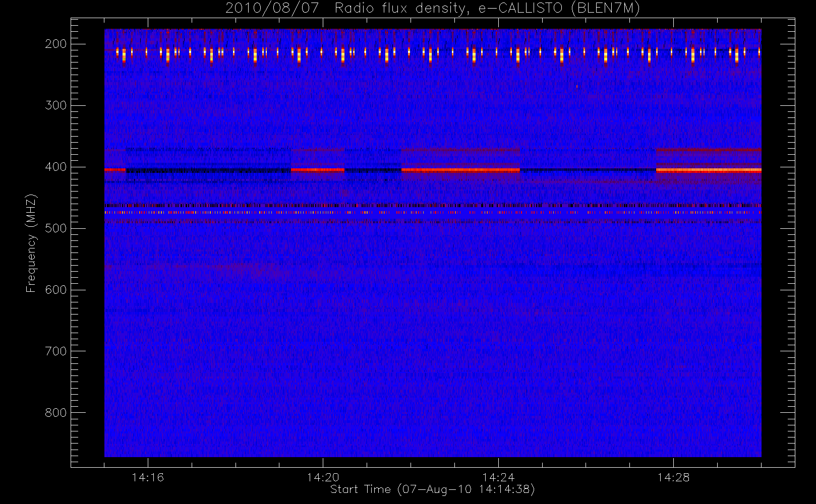The image size is (816, 504).
Task: Click the plot title "Radio flux density, e-CALLISTO (BLEN7M)"
Action: pos(487,9)
